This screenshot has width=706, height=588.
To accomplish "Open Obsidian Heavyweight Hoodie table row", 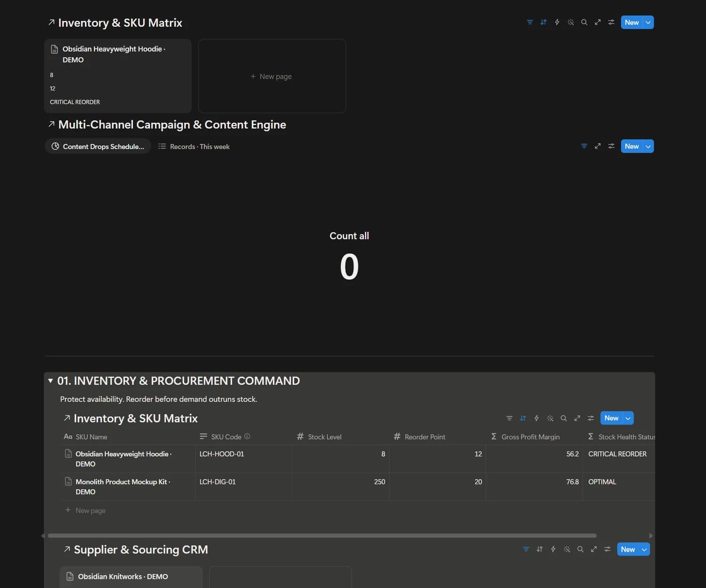I will point(123,459).
